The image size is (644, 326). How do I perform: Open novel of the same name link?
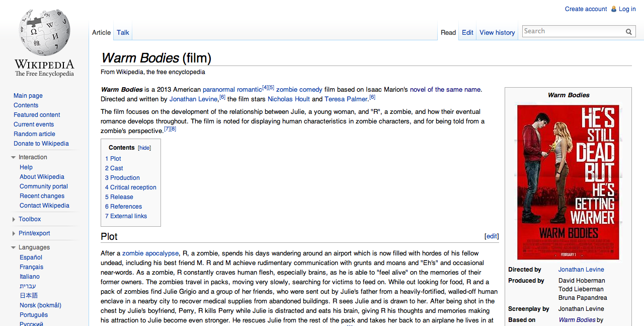[445, 90]
